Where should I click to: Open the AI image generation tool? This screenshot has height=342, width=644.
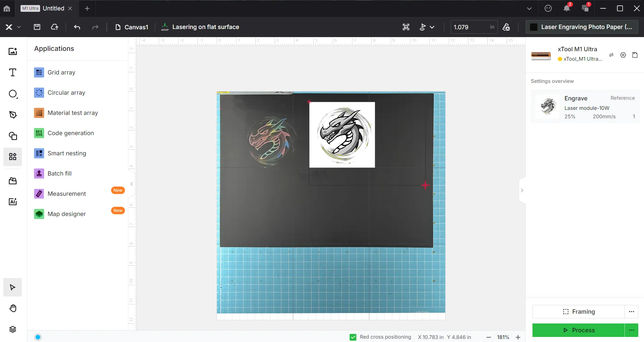pyautogui.click(x=12, y=202)
